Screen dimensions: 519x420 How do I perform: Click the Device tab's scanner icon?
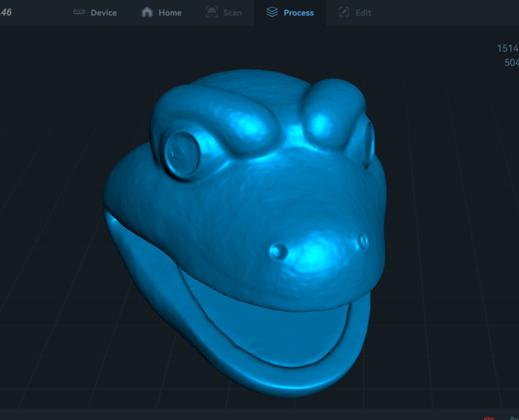click(79, 12)
